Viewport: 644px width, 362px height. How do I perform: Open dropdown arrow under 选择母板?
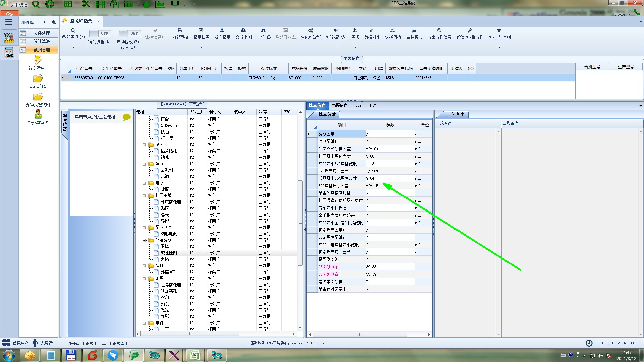tap(393, 47)
